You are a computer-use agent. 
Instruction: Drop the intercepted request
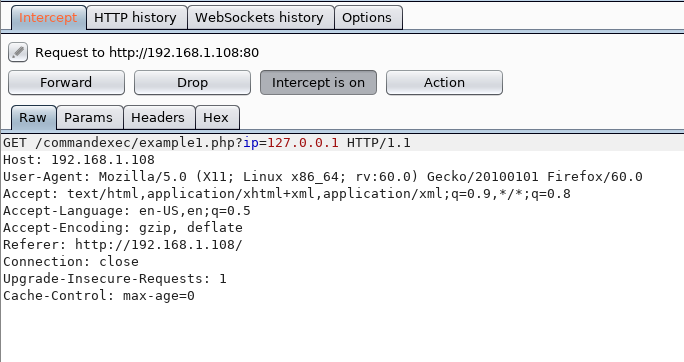192,82
